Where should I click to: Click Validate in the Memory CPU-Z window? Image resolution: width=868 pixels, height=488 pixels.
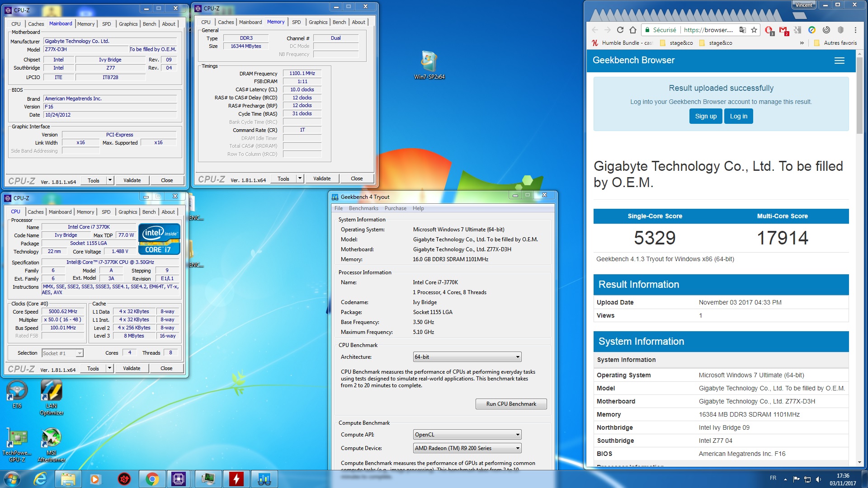pos(322,178)
